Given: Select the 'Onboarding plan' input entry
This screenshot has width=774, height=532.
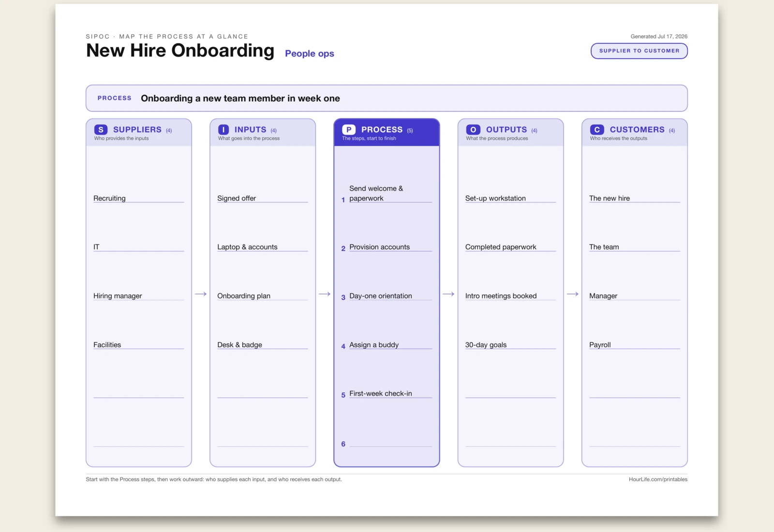Looking at the screenshot, I should 244,296.
